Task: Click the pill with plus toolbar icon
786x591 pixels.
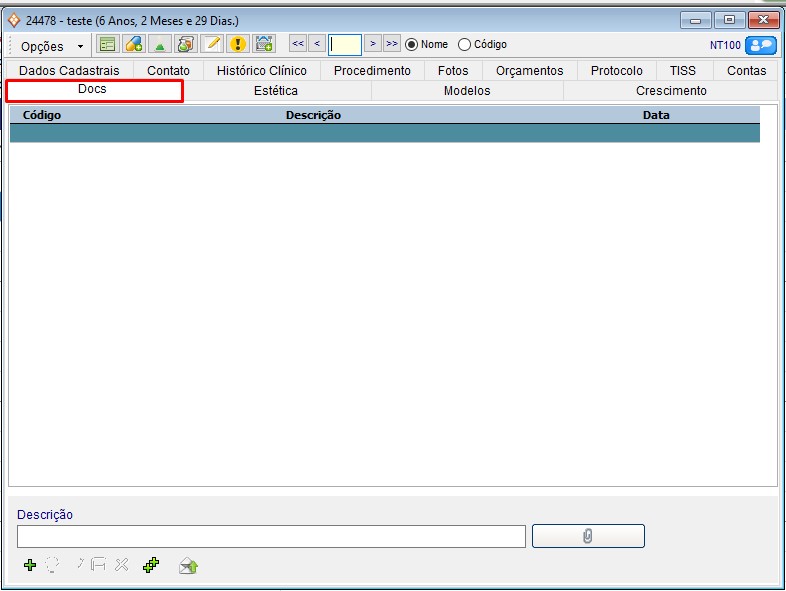Action: (133, 44)
